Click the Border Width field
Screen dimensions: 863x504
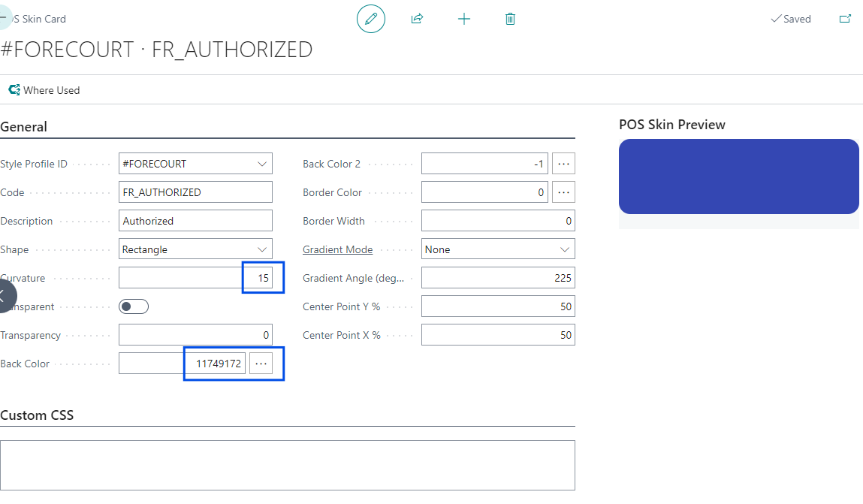[x=498, y=221]
